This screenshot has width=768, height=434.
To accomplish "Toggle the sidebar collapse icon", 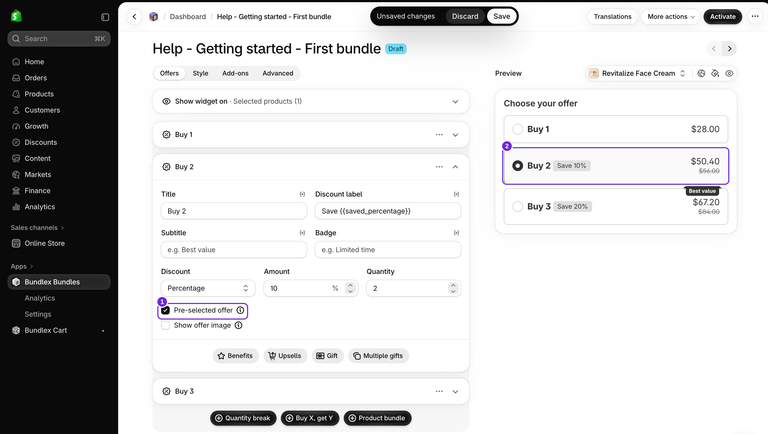I will tap(105, 17).
